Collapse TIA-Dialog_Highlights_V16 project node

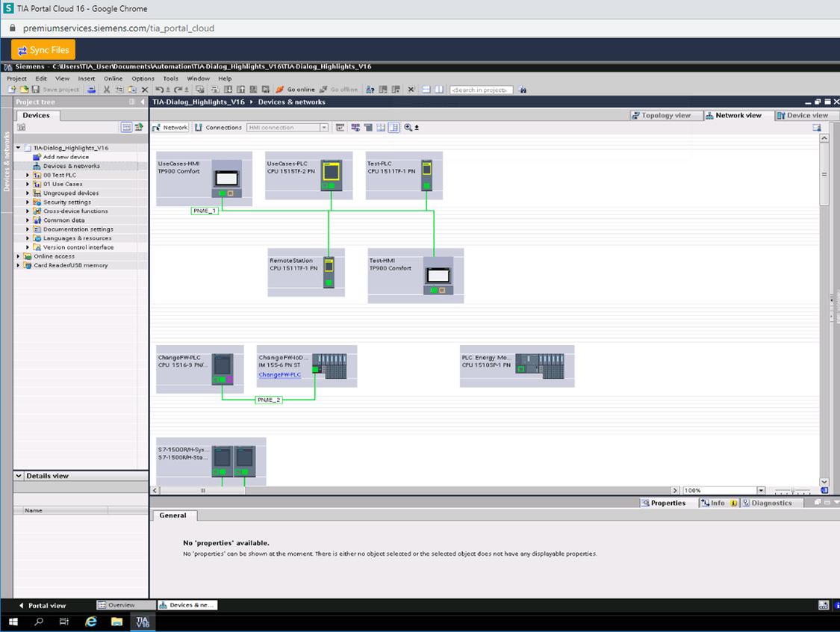click(x=18, y=147)
